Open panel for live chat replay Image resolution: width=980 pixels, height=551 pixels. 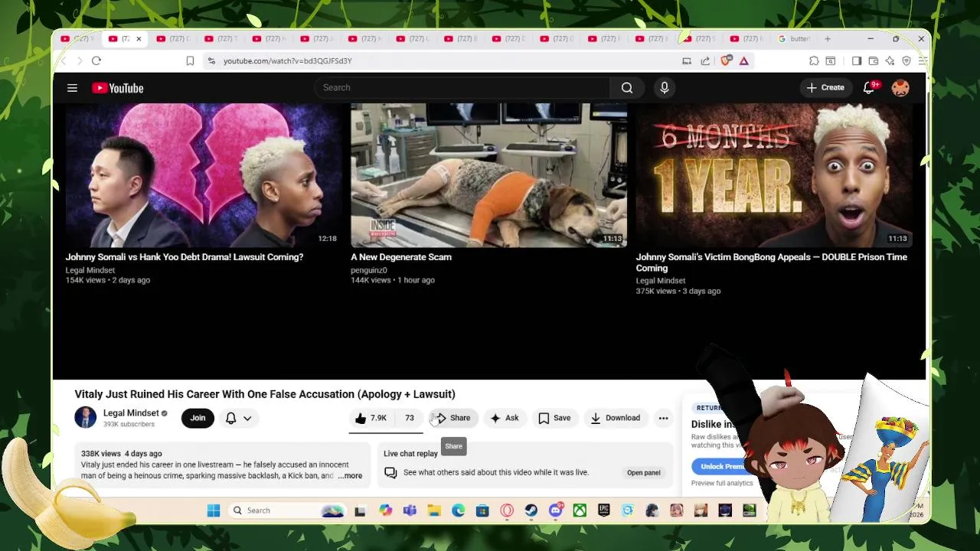click(x=643, y=473)
